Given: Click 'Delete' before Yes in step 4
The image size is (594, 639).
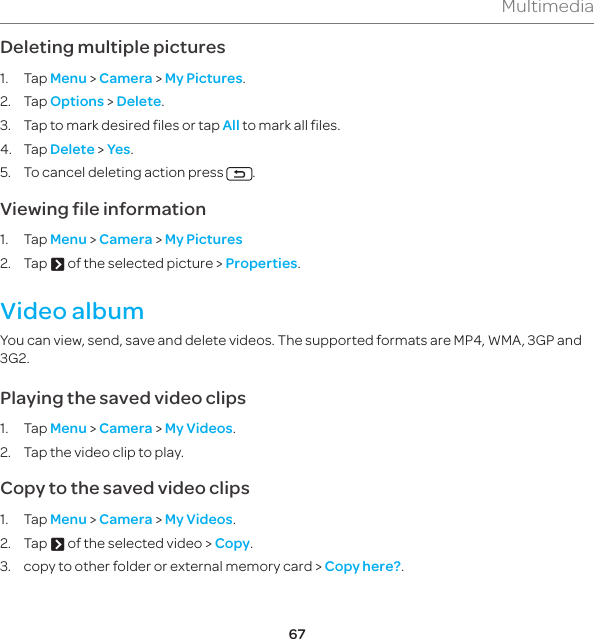Looking at the screenshot, I should tap(73, 150).
